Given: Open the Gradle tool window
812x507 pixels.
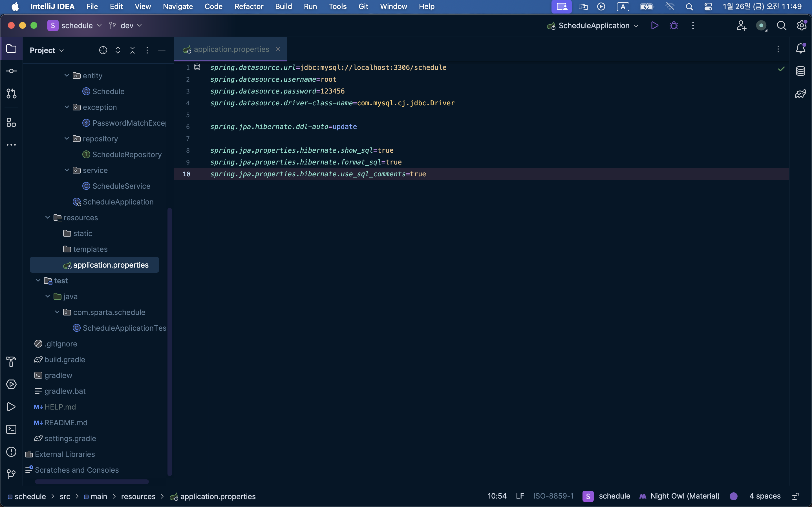Looking at the screenshot, I should click(801, 94).
